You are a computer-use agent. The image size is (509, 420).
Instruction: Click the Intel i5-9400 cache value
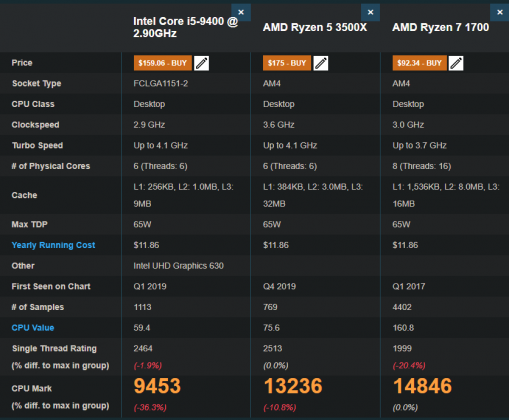184,195
